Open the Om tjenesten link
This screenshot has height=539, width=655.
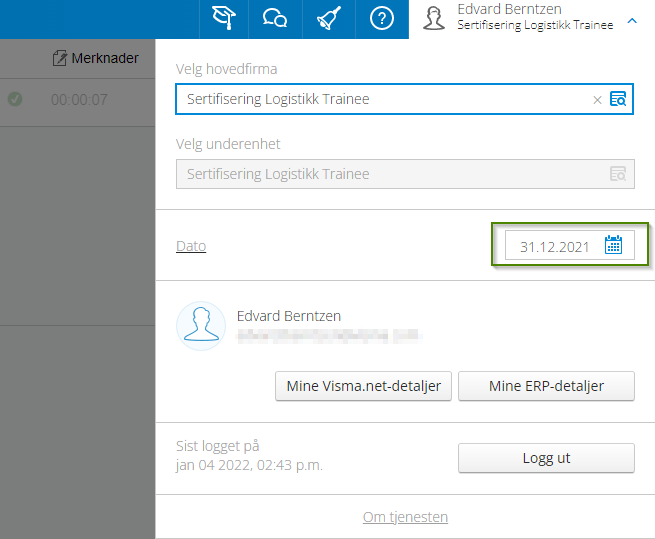(x=405, y=517)
